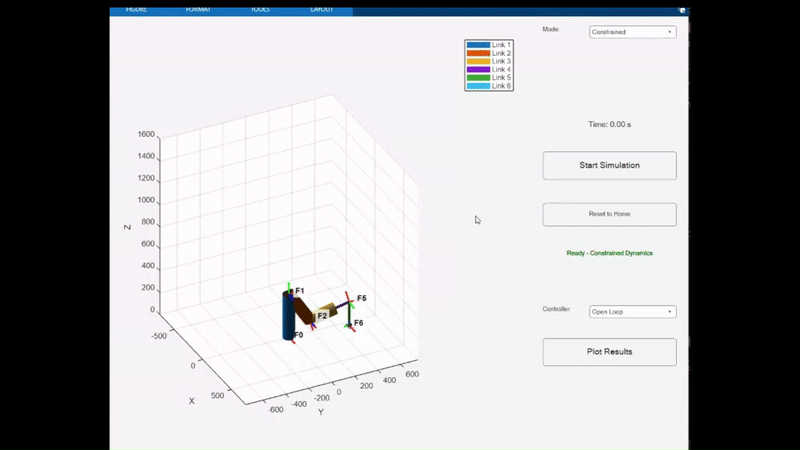Click the blue Link 1 cylinder in the plot
Image resolution: width=800 pixels, height=450 pixels.
[288, 316]
